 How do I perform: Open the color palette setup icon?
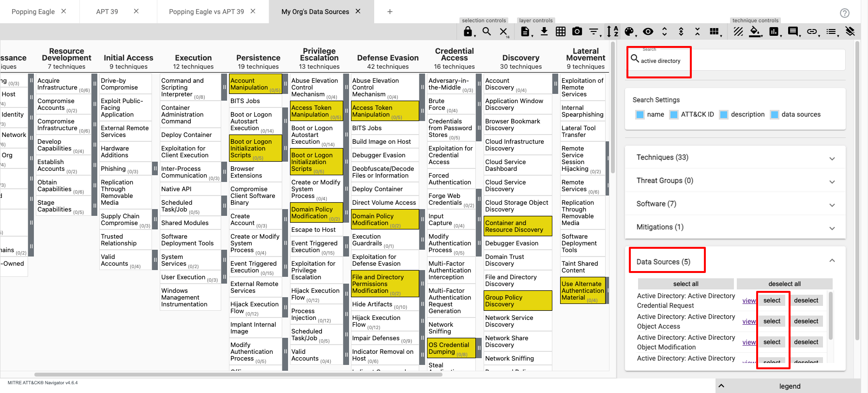(x=629, y=31)
